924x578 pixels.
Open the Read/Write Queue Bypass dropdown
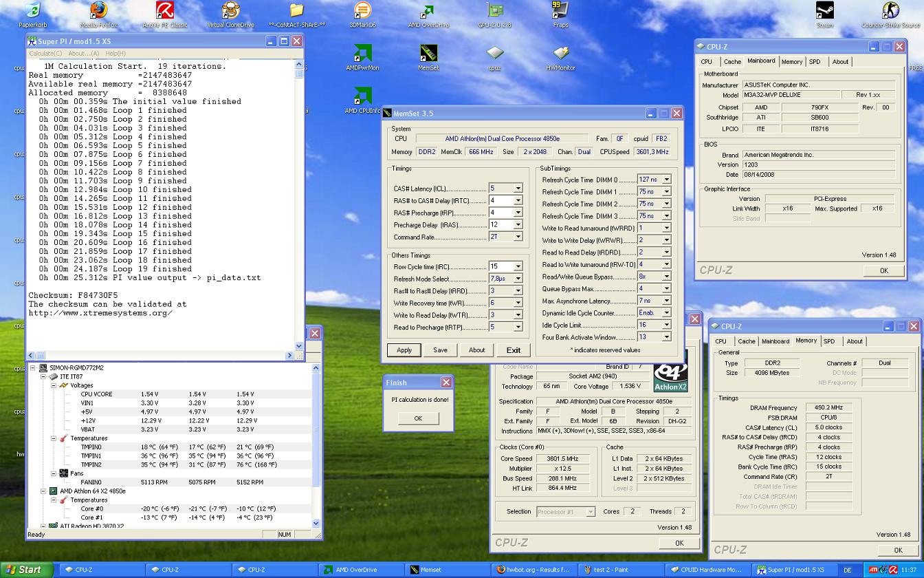coord(666,276)
